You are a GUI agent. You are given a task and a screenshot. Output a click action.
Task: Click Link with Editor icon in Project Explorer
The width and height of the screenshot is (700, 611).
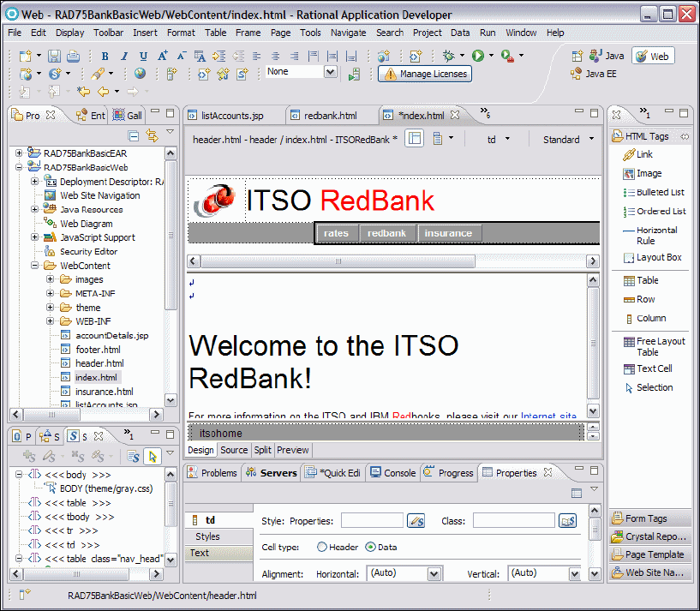click(153, 135)
